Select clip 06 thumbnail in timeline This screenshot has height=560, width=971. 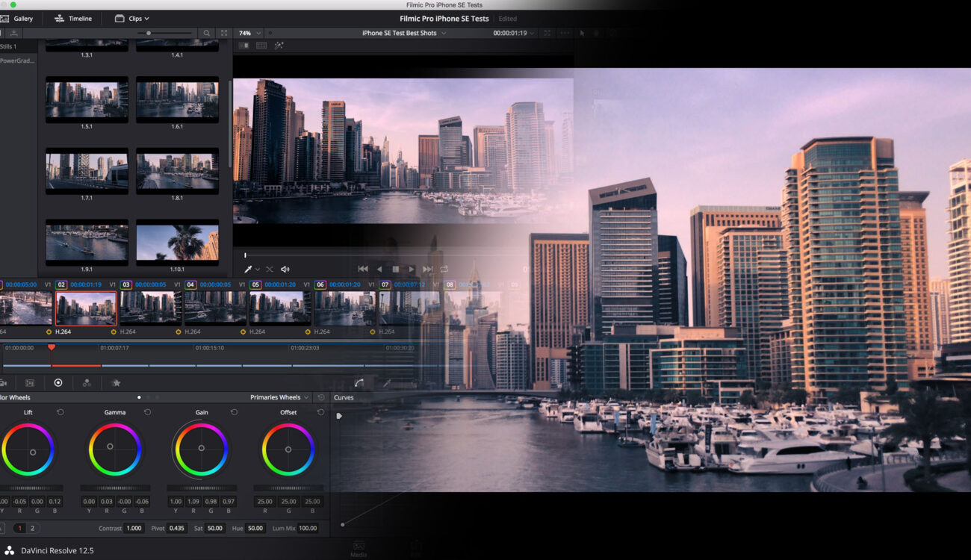click(x=344, y=308)
